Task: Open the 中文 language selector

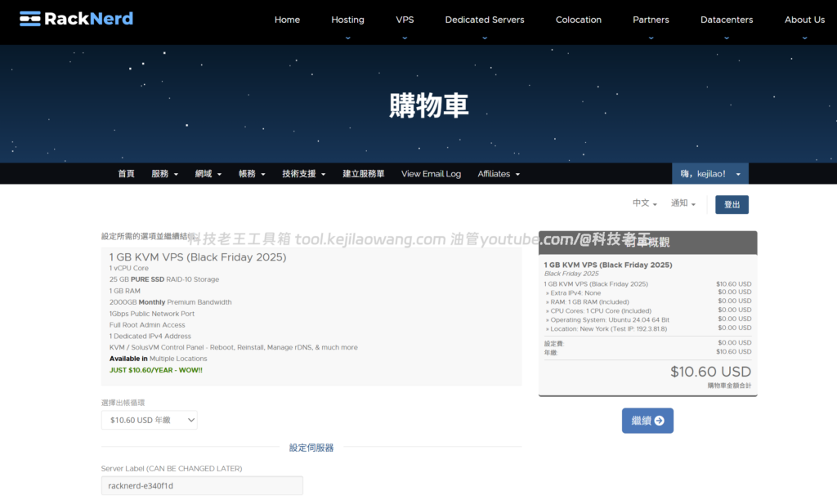Action: (644, 203)
